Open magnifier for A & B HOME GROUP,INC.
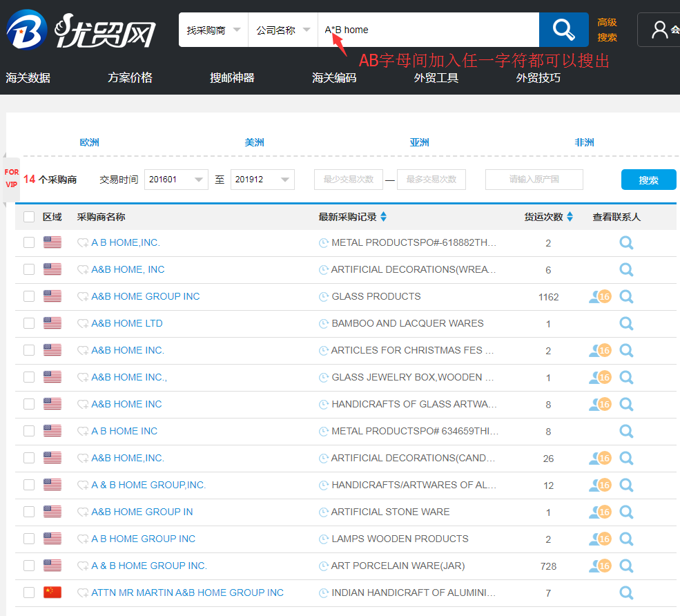 626,485
